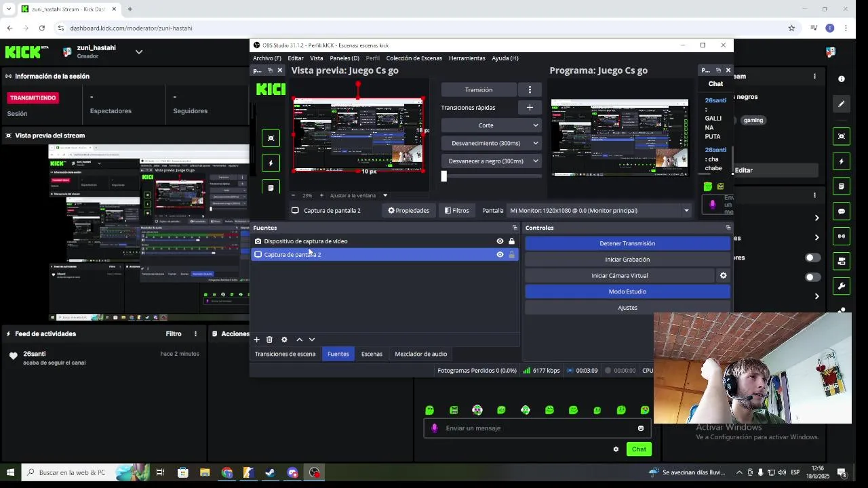Screen dimensions: 868x488
Task: Bookmark page with the Chrome star icon
Action: [791, 28]
